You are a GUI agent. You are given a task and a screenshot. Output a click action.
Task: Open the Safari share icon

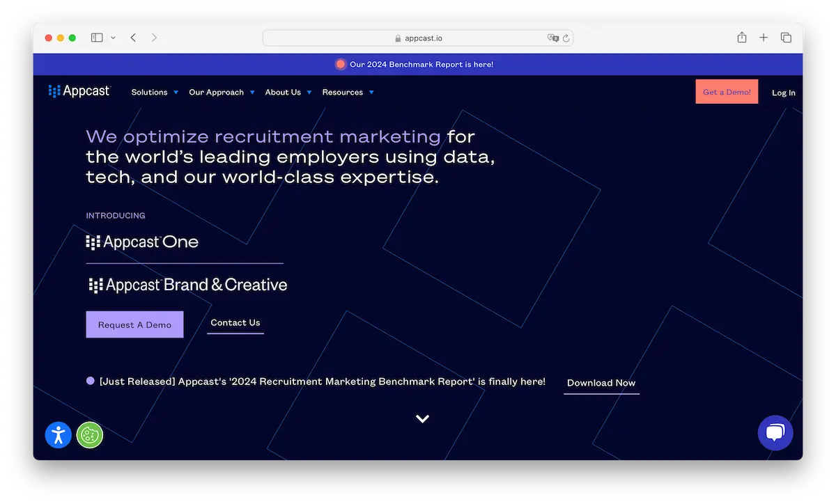tap(741, 38)
